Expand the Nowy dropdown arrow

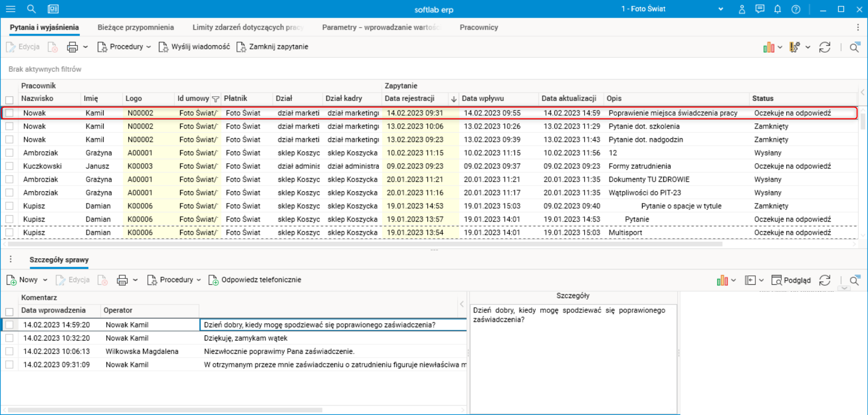[x=45, y=280]
